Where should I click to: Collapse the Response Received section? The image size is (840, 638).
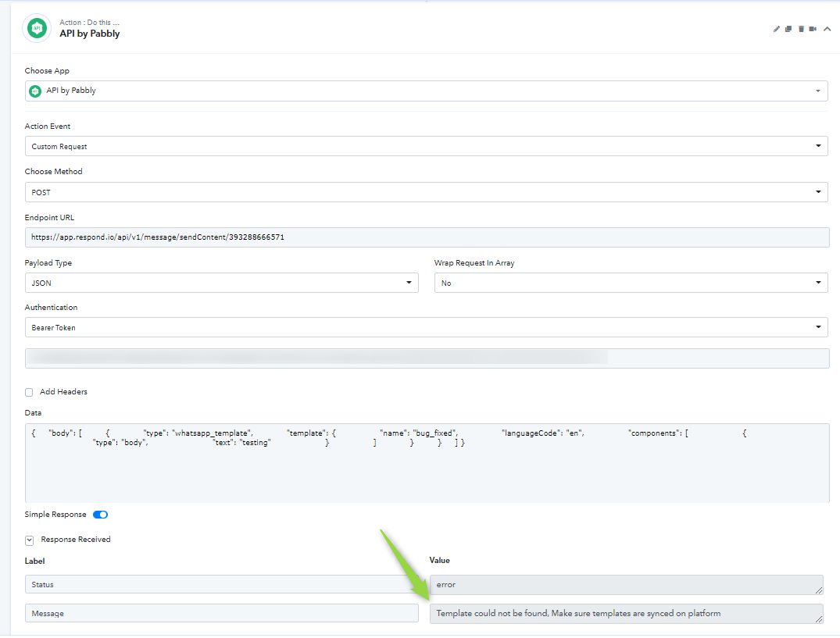pos(29,540)
